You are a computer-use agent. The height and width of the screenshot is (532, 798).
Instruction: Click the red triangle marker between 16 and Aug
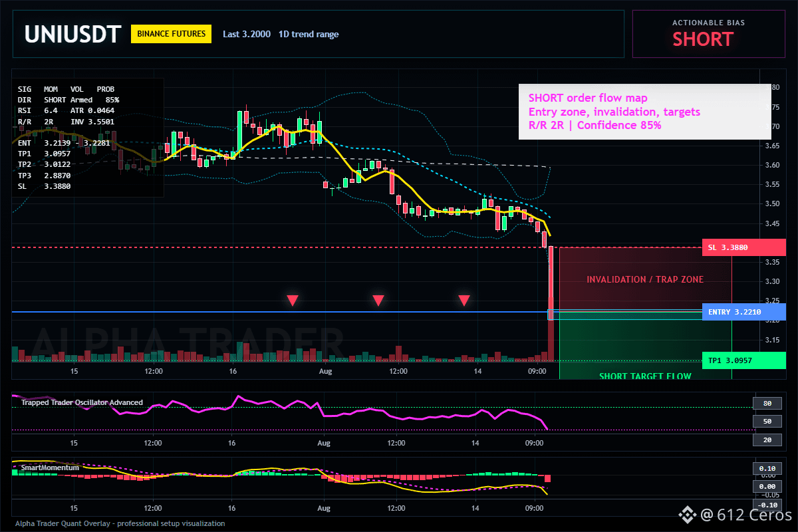coord(293,300)
